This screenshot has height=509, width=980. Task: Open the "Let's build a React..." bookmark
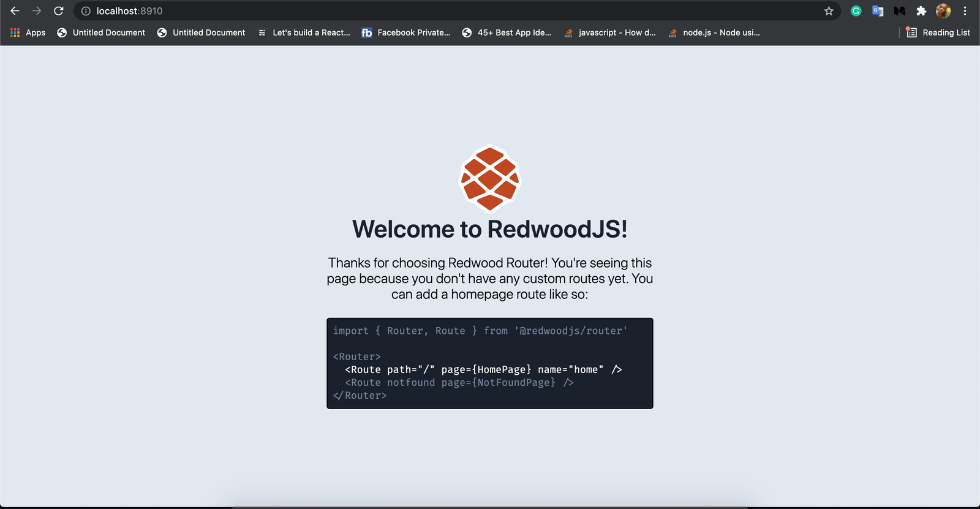(x=304, y=32)
